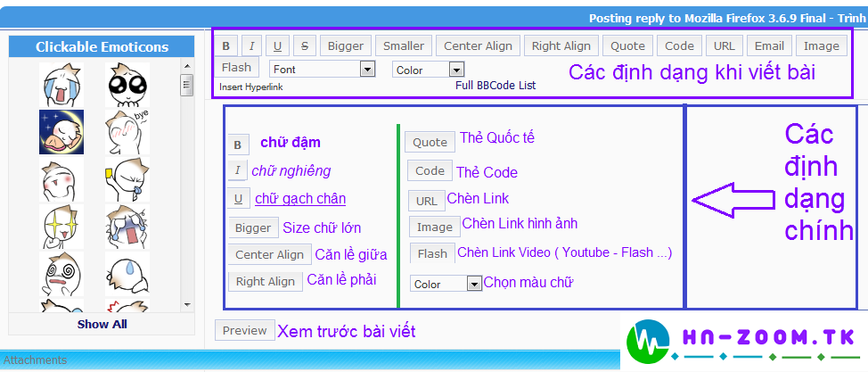Image resolution: width=868 pixels, height=372 pixels.
Task: Click the 'Insert Hyperlink' text
Action: pos(251,87)
